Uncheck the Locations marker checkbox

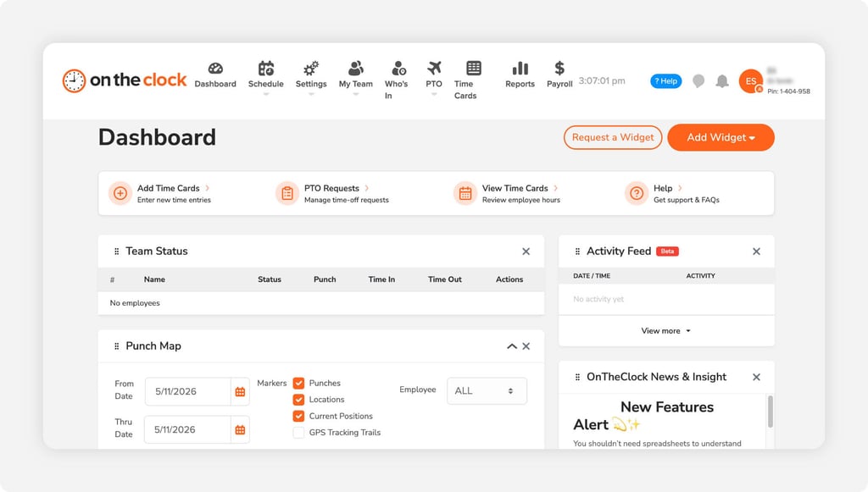299,399
